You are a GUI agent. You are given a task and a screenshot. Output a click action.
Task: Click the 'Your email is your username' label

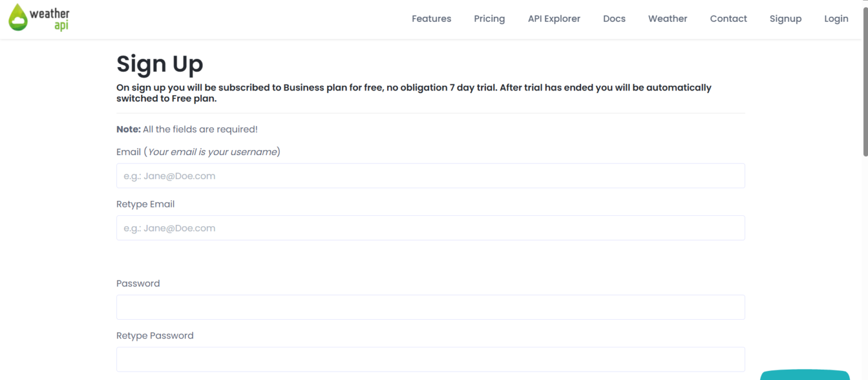(212, 152)
